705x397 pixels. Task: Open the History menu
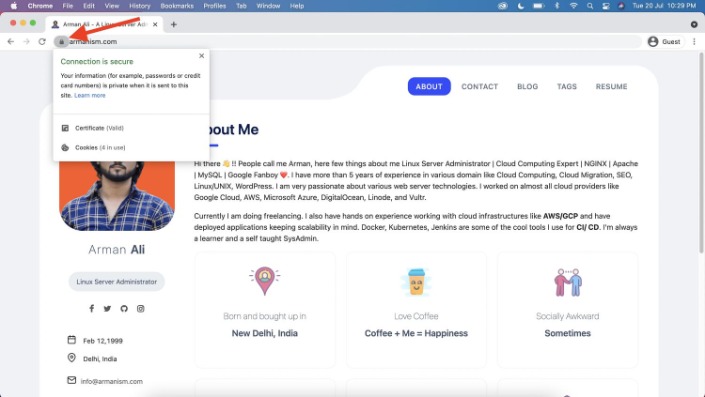point(140,6)
